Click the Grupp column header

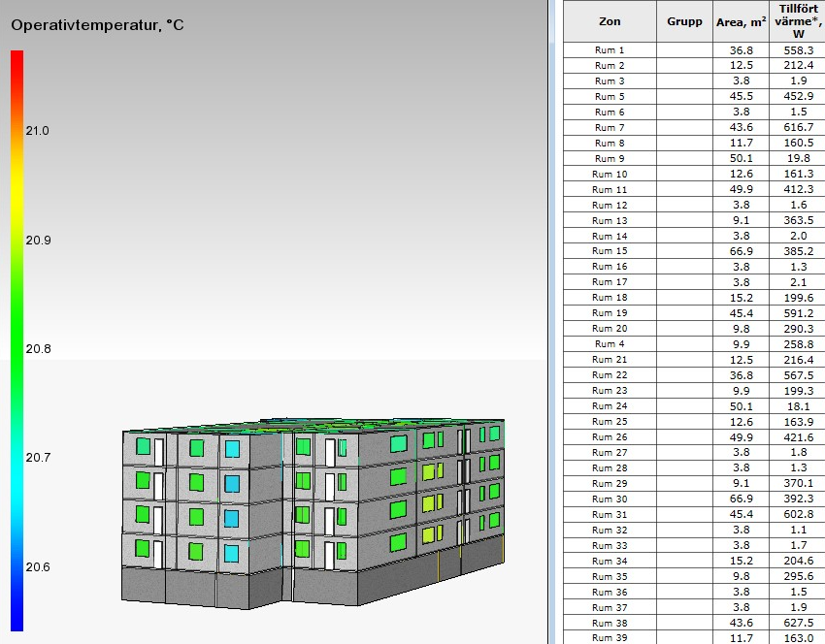tap(684, 21)
